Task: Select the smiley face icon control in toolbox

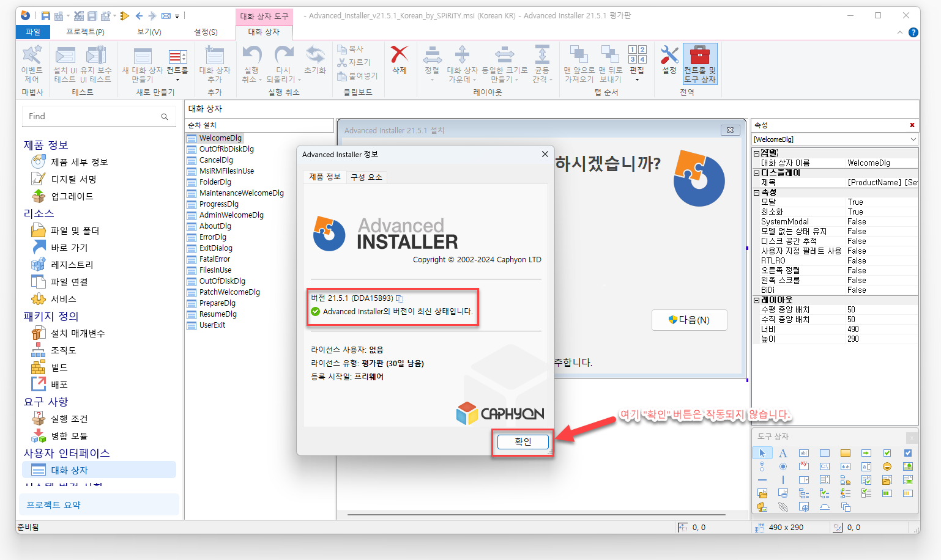Action: pyautogui.click(x=887, y=466)
